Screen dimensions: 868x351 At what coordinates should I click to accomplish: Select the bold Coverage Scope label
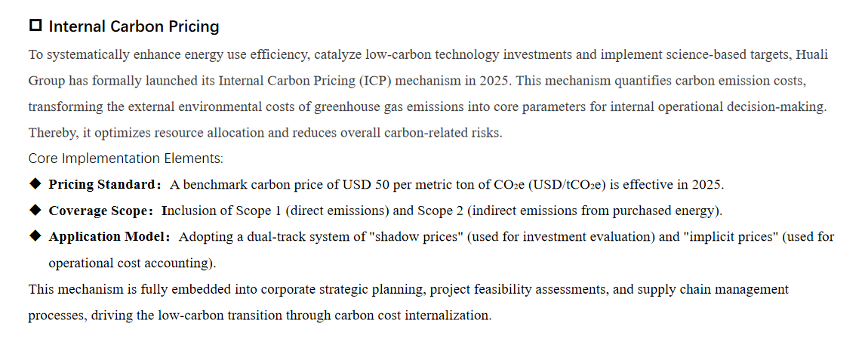[x=101, y=210]
